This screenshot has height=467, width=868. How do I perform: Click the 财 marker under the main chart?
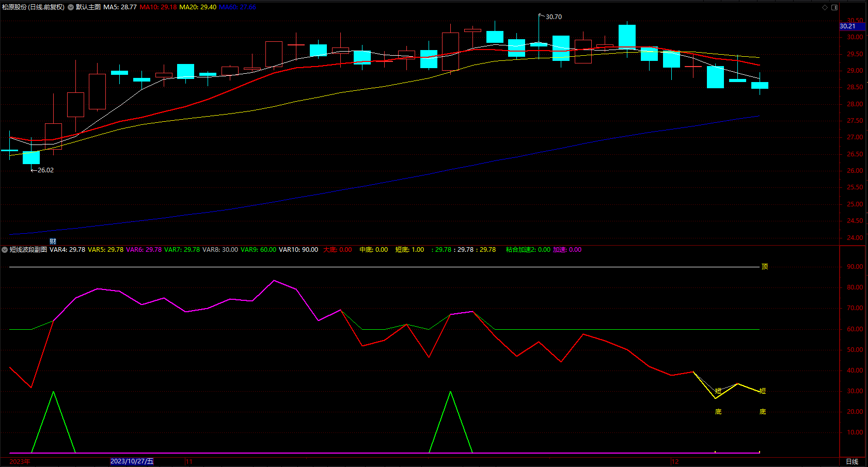tap(53, 241)
